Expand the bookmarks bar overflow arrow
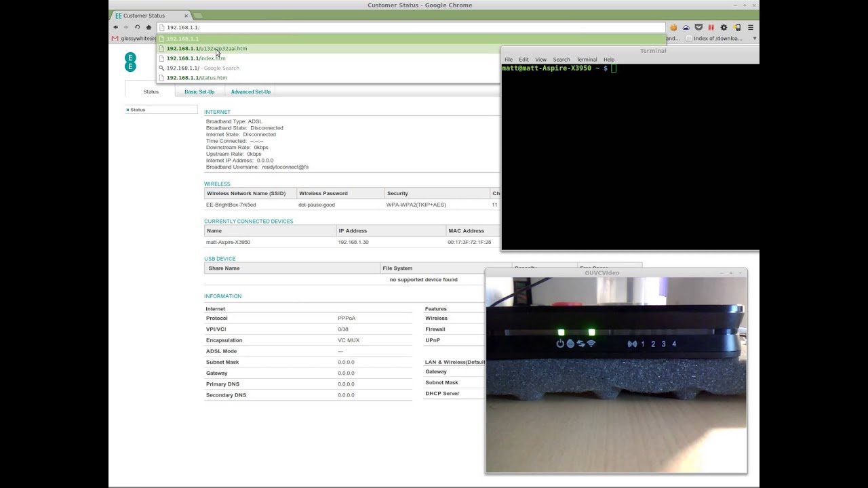The width and height of the screenshot is (868, 488). click(x=754, y=39)
